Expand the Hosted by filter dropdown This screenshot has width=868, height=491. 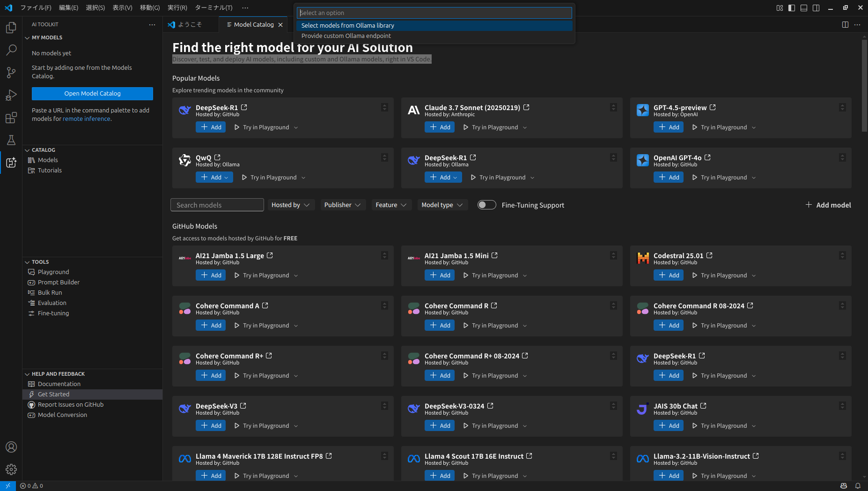click(291, 205)
